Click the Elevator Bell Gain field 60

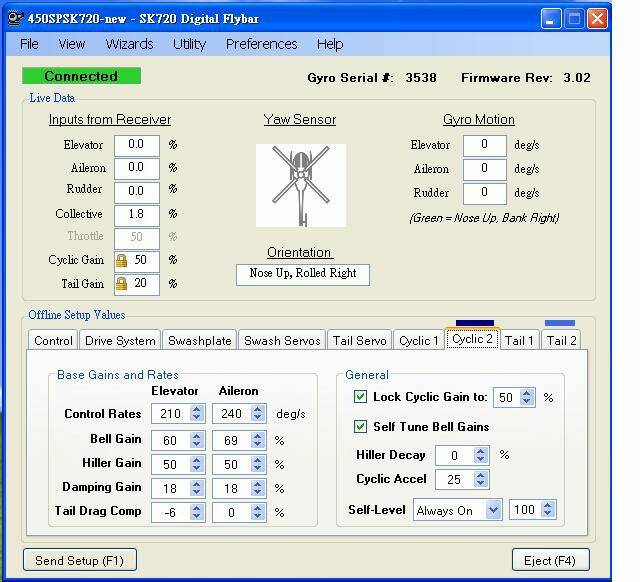pyautogui.click(x=178, y=440)
